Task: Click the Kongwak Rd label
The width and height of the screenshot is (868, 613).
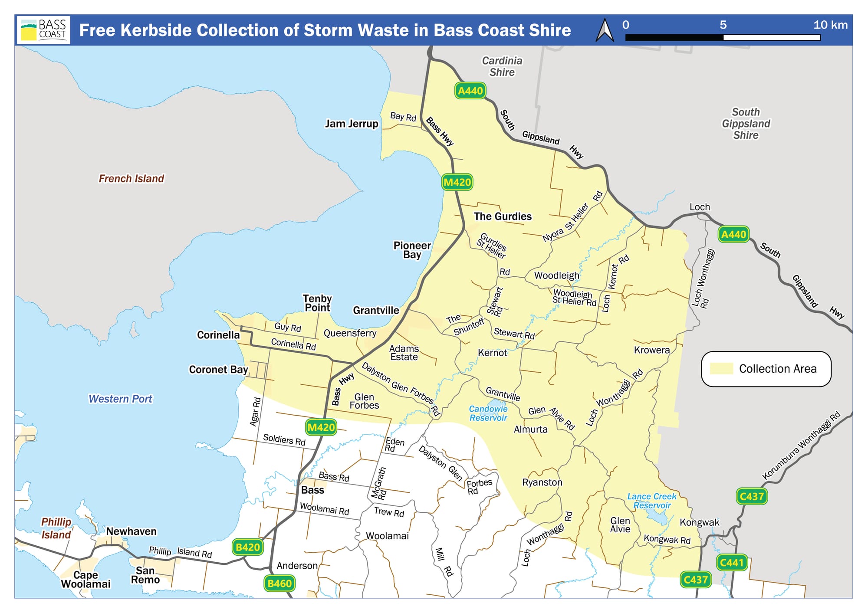Action: coord(667,539)
